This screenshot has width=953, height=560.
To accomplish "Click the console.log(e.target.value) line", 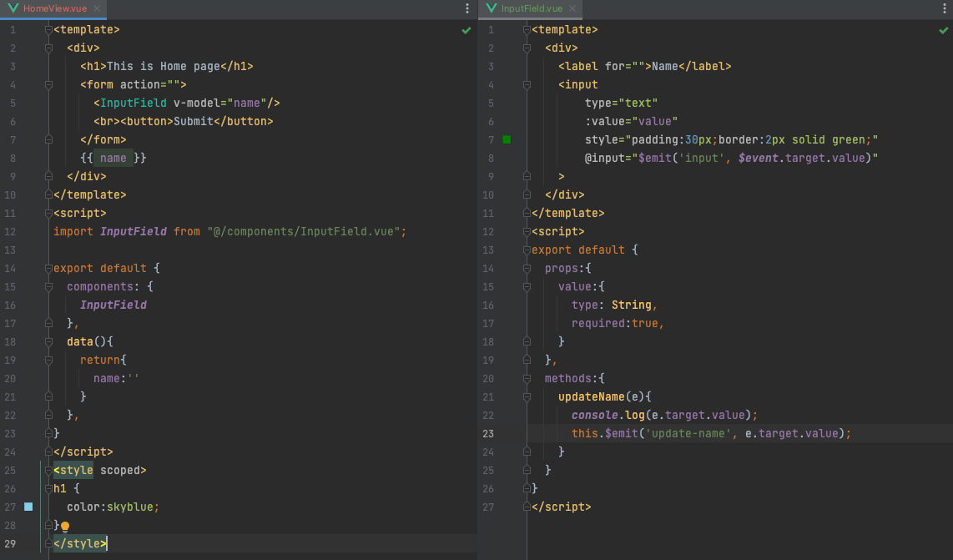I will 664,416.
